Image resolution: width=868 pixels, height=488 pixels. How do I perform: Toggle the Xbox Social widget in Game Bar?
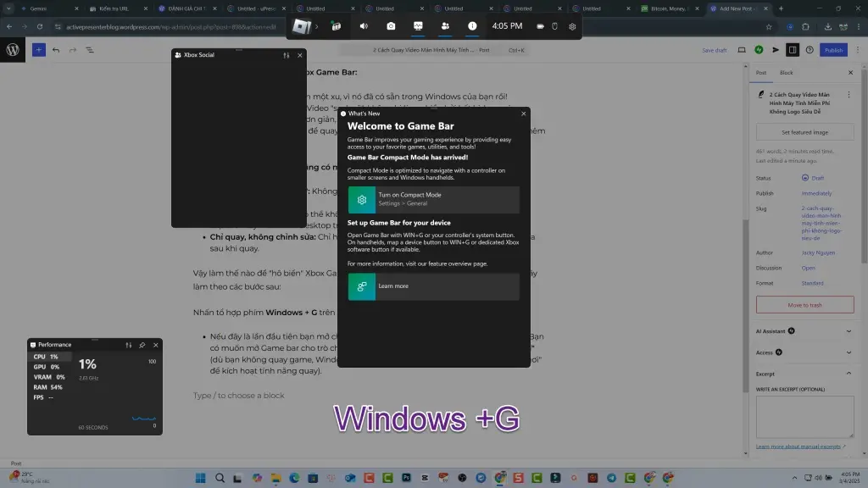[445, 26]
